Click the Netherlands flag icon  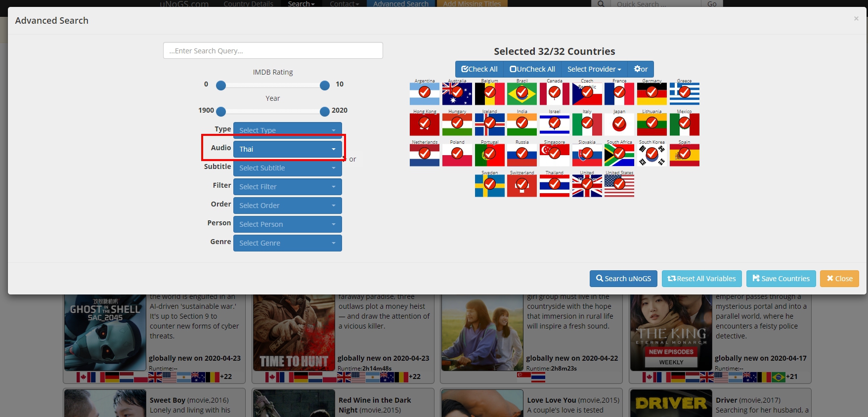point(425,155)
